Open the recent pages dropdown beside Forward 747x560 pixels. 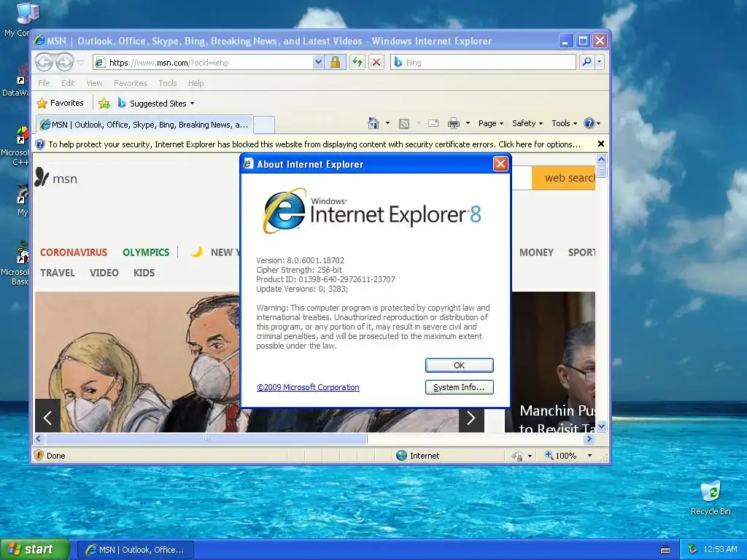80,63
